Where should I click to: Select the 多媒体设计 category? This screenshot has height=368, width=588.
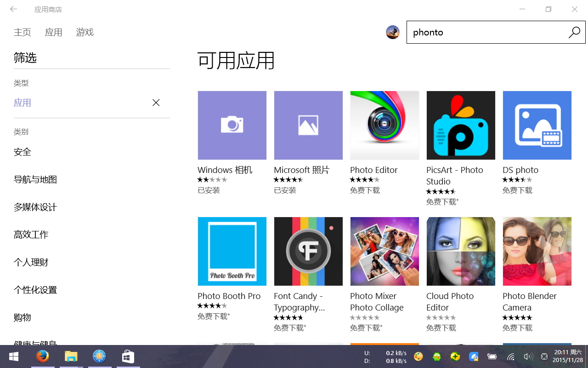pyautogui.click(x=35, y=207)
